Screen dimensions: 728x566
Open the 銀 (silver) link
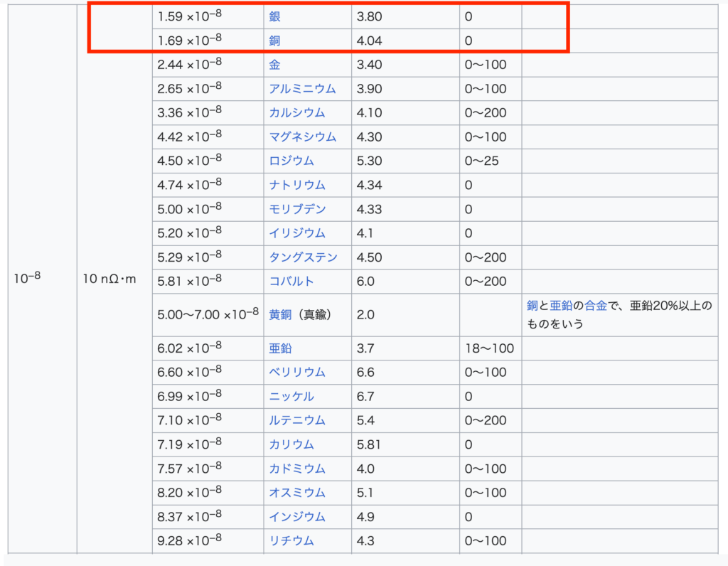click(274, 16)
